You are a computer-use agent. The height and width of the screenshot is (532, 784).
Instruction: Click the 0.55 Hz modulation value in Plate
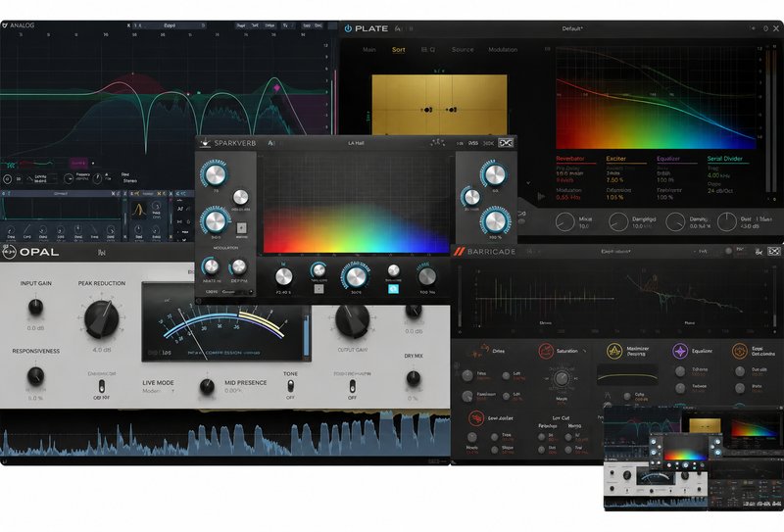pos(567,198)
